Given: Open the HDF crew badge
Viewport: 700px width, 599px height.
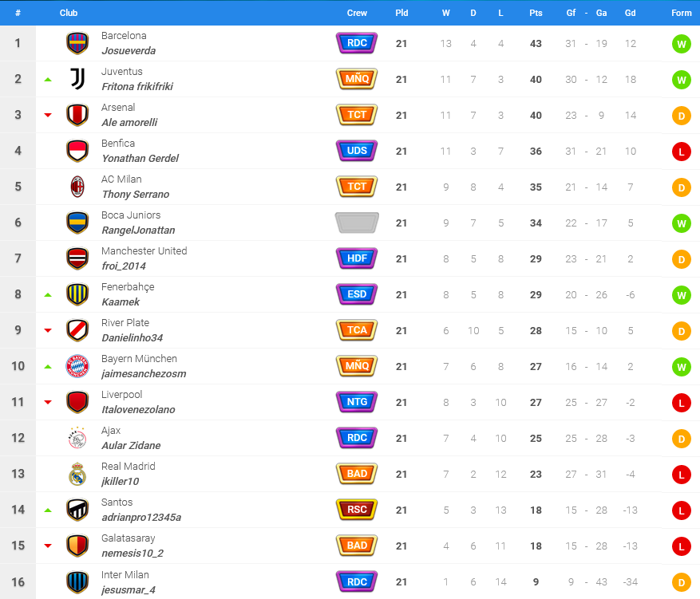Looking at the screenshot, I should [357, 258].
